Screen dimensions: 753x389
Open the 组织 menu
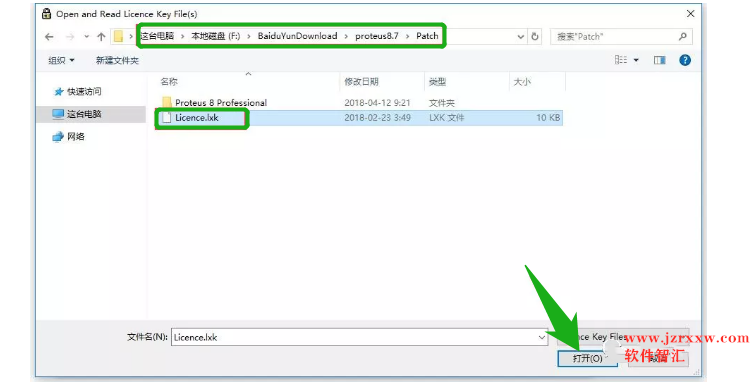[x=61, y=61]
